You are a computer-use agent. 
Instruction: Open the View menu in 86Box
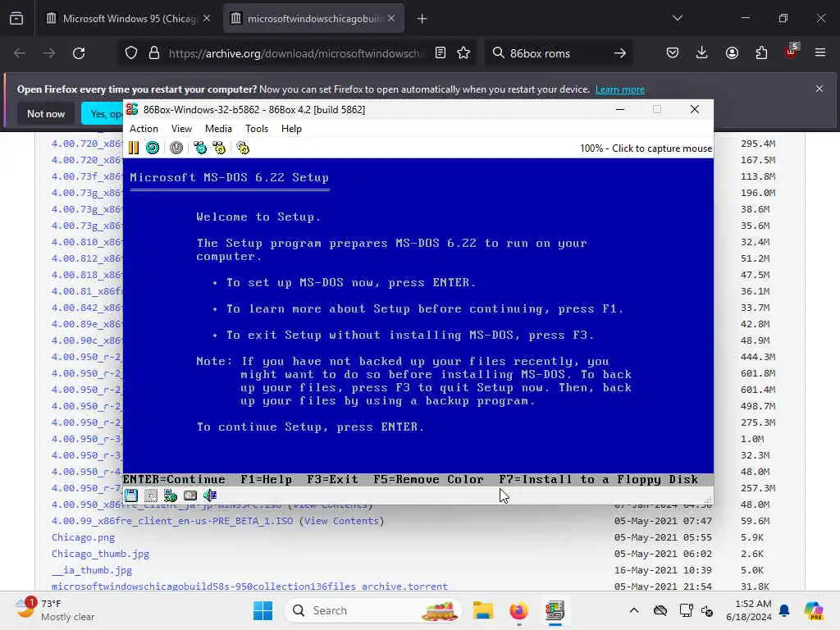click(181, 129)
